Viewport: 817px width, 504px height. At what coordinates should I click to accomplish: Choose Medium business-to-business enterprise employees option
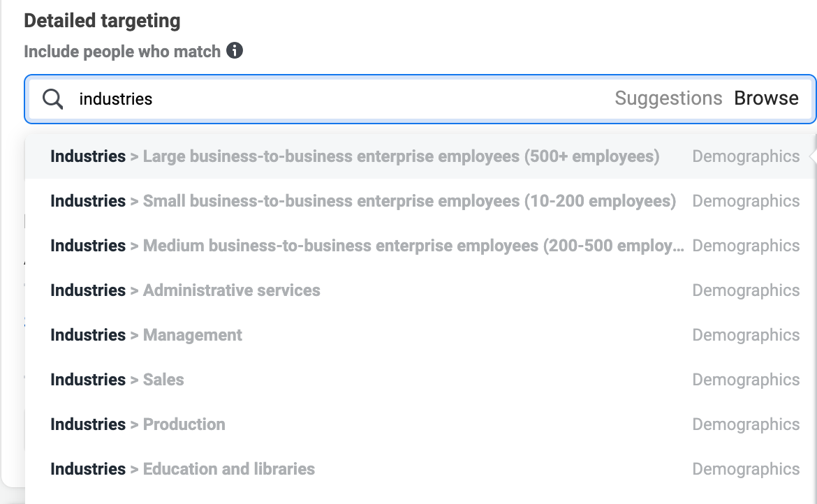click(420, 246)
